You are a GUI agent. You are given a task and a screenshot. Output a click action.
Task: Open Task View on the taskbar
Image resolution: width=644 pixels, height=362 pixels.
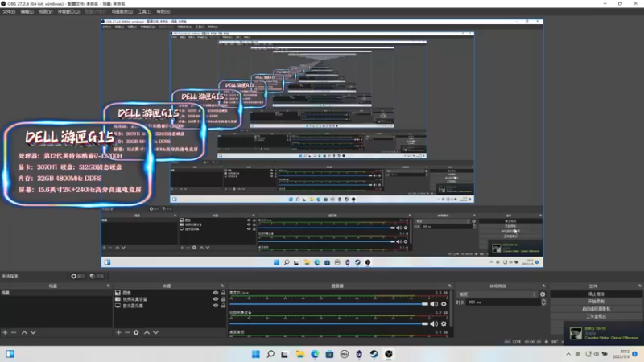pos(285,354)
